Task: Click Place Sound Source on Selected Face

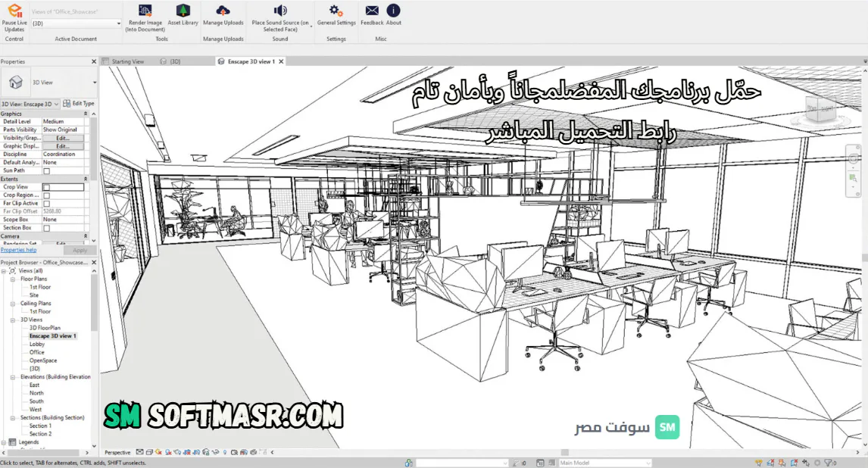Action: tap(280, 17)
